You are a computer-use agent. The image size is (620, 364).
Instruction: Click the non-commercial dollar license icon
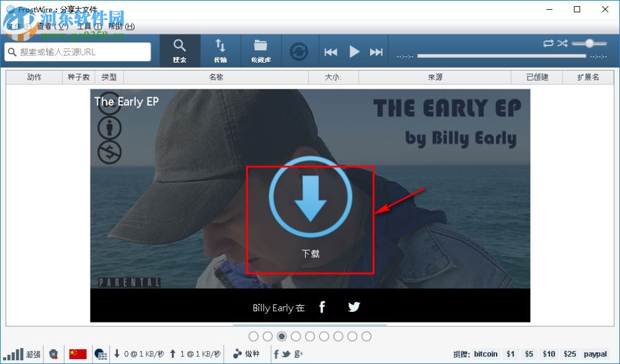point(110,153)
